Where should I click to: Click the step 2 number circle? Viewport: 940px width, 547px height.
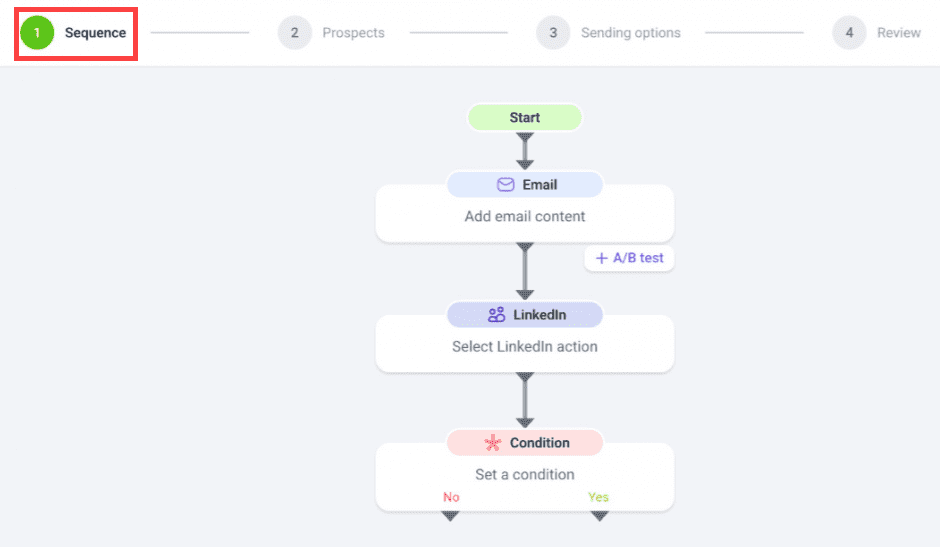[294, 32]
